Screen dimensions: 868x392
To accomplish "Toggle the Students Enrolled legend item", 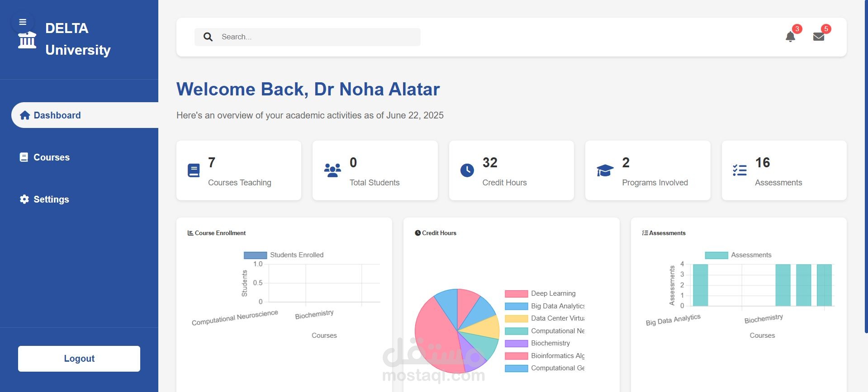I will click(284, 255).
